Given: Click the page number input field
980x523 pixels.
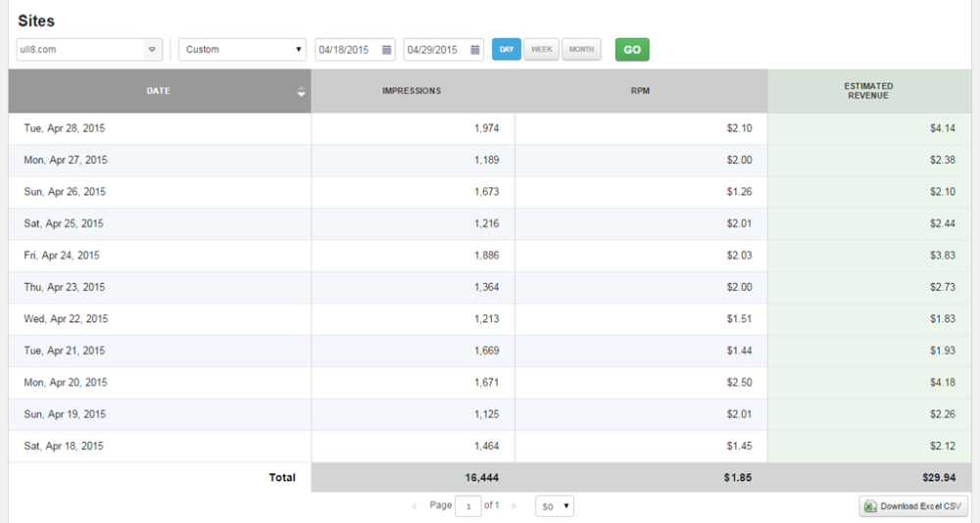Looking at the screenshot, I should coord(468,506).
